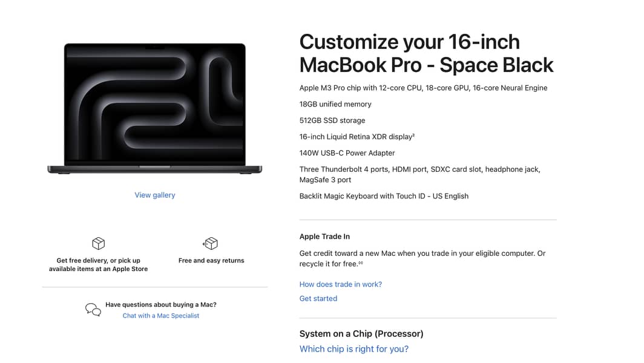Click the "Free and easy returns" label
This screenshot has width=644, height=363.
point(211,261)
